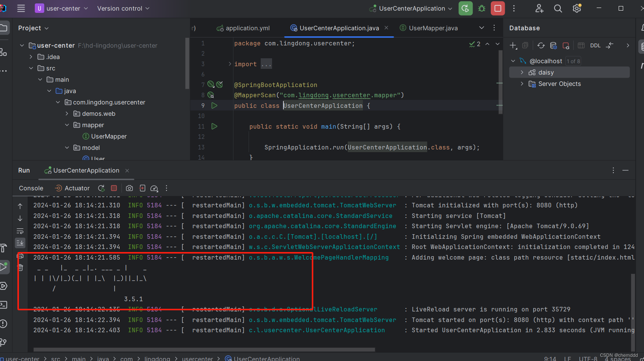Open UserCenterApplication run configuration dropdown
This screenshot has height=361, width=644.
[411, 8]
